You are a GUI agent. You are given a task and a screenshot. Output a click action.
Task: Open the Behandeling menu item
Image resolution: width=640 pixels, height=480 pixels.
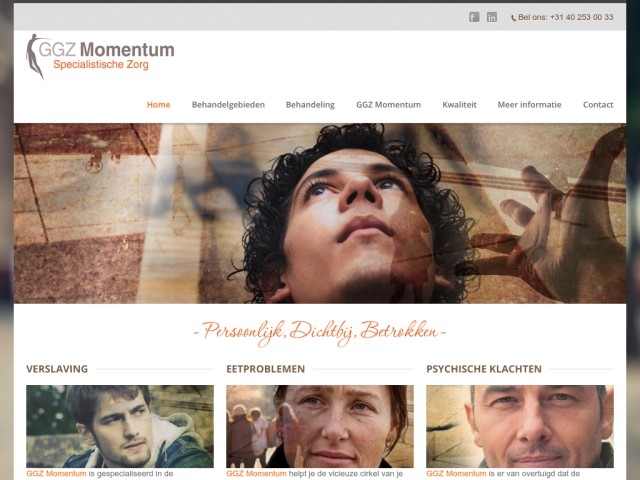[310, 105]
